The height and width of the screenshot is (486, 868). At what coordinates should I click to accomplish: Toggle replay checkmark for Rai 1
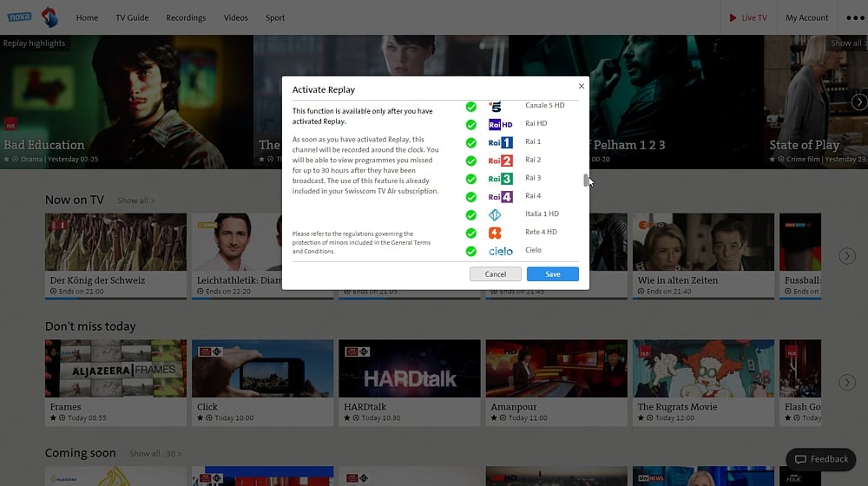[471, 143]
